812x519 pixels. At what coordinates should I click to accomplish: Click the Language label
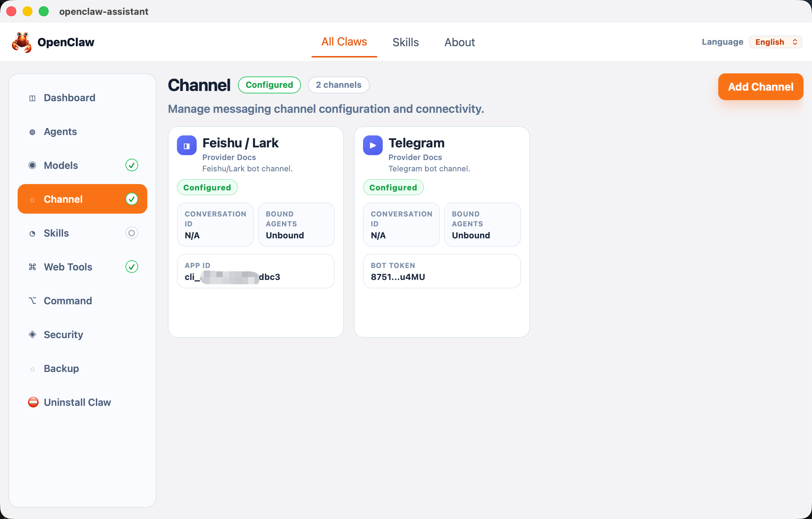click(x=722, y=42)
